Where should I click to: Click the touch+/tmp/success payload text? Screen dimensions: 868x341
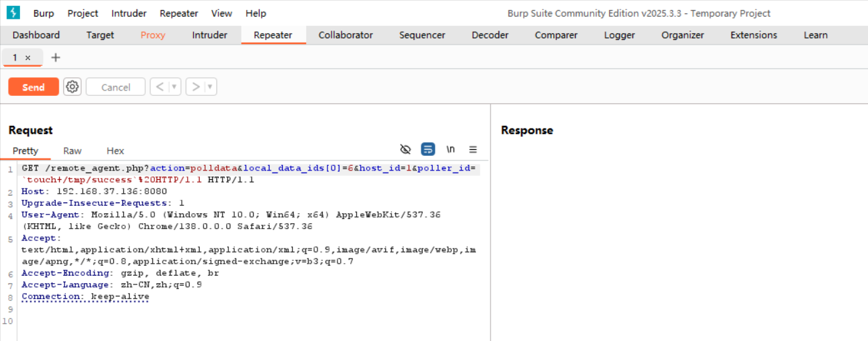80,180
